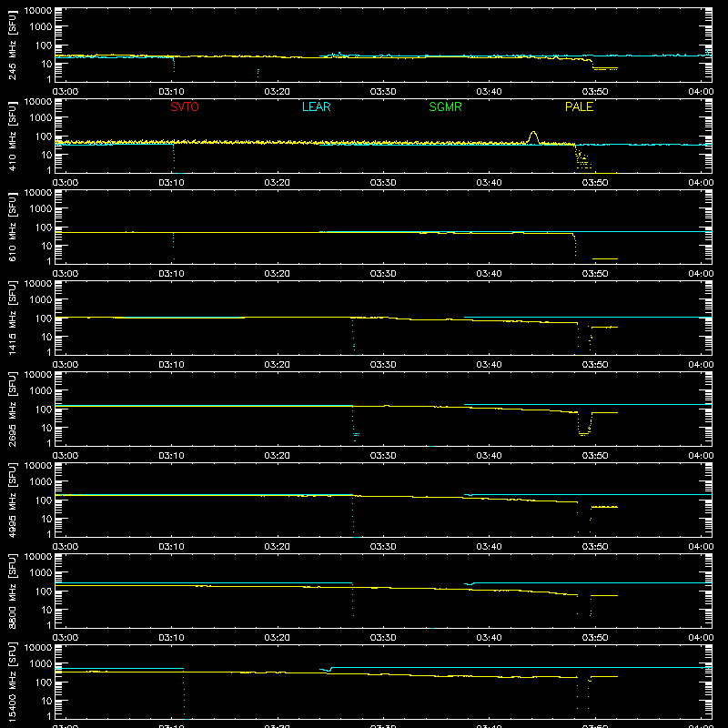Screen dimensions: 728x728
Task: Click 03:40 tick label under 2695 MHz plot
Action: [489, 456]
